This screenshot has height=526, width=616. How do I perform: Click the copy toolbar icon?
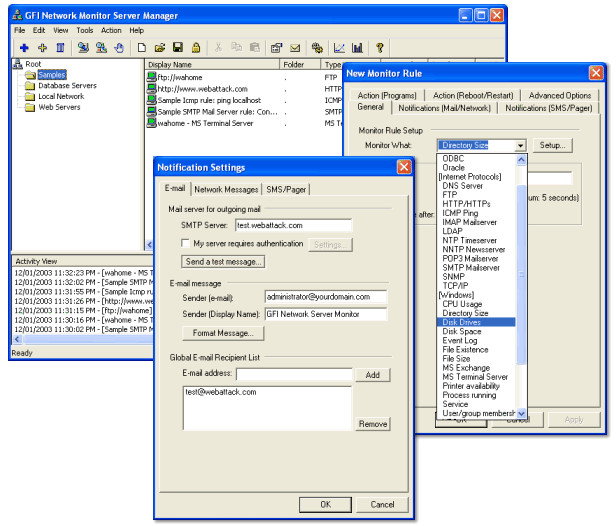[236, 48]
